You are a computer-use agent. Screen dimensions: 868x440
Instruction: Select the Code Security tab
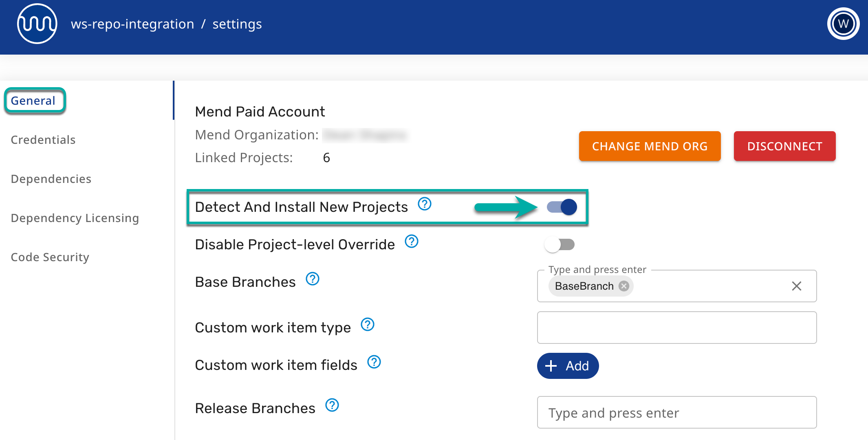pos(50,257)
